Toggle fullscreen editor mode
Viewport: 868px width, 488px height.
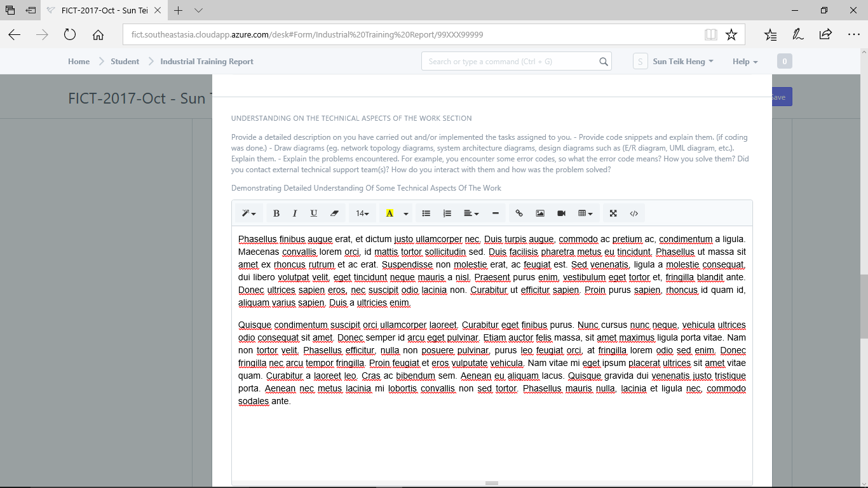[613, 213]
